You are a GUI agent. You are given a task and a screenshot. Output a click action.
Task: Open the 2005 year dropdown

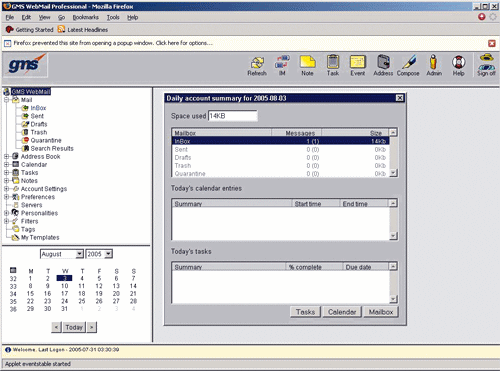108,254
